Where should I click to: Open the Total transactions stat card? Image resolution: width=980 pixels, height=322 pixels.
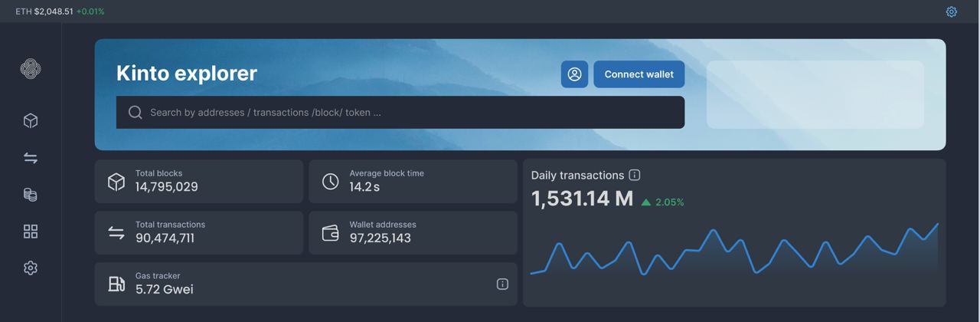[x=198, y=233]
